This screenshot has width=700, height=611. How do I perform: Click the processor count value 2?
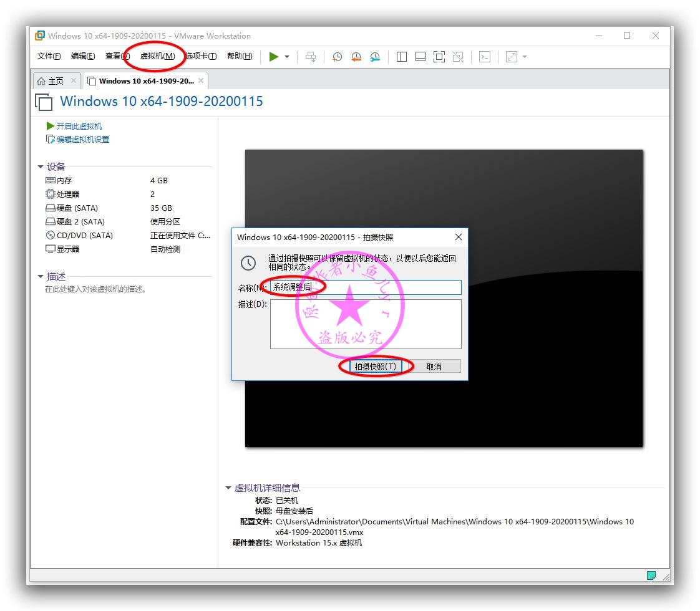153,195
